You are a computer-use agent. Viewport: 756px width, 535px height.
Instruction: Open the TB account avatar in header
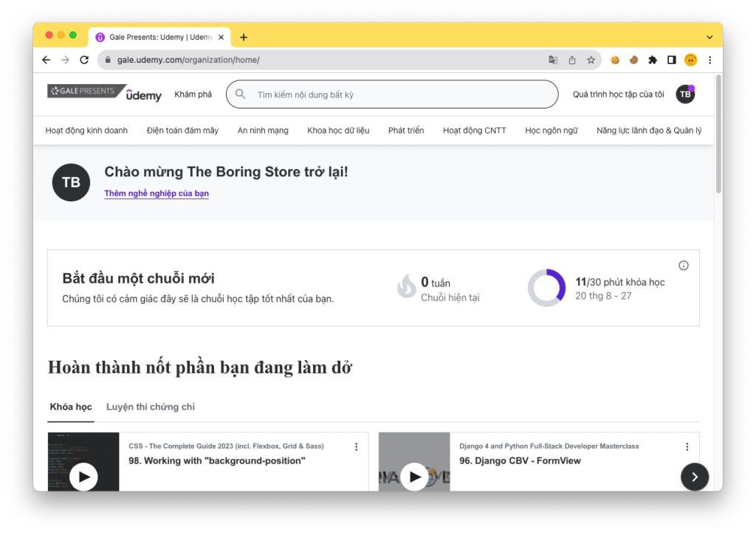(x=685, y=94)
